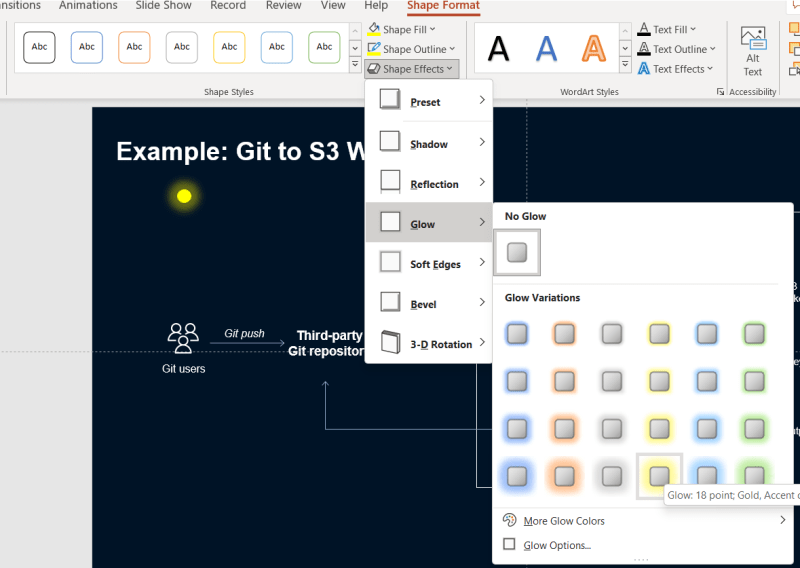
Task: Open the Shadow effects submenu
Action: tap(429, 143)
